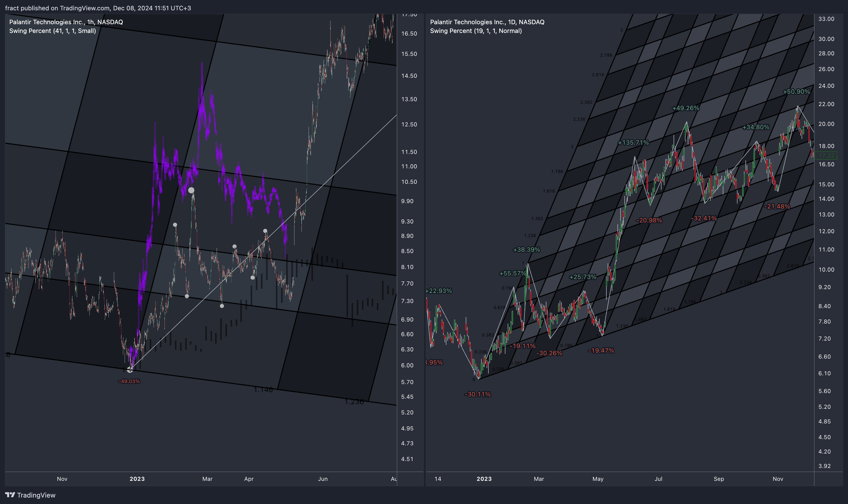The image size is (848, 504).
Task: Click the 3.92 price on right axis
Action: click(x=825, y=466)
